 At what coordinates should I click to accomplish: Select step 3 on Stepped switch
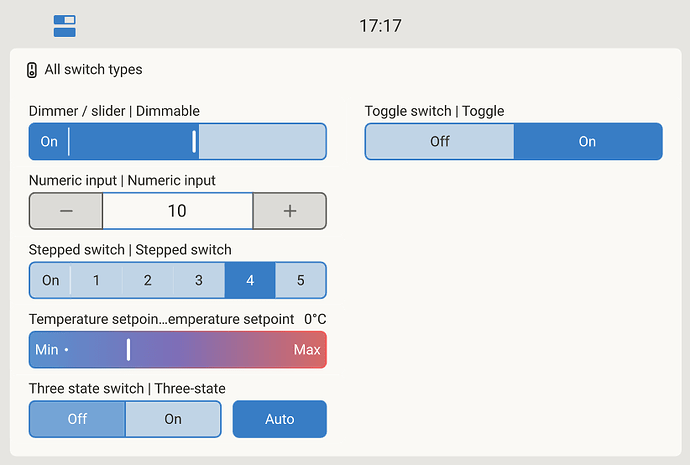point(199,280)
